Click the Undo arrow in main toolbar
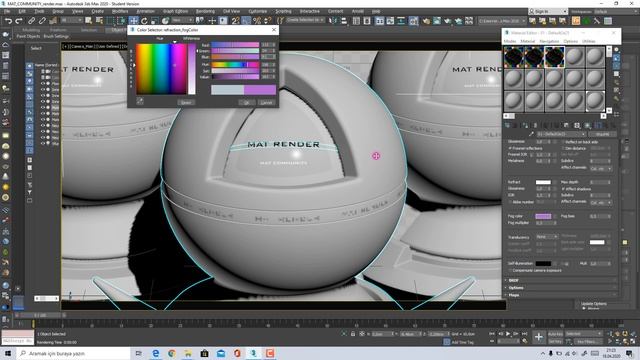Viewport: 640px width, 360px height. [x=8, y=20]
